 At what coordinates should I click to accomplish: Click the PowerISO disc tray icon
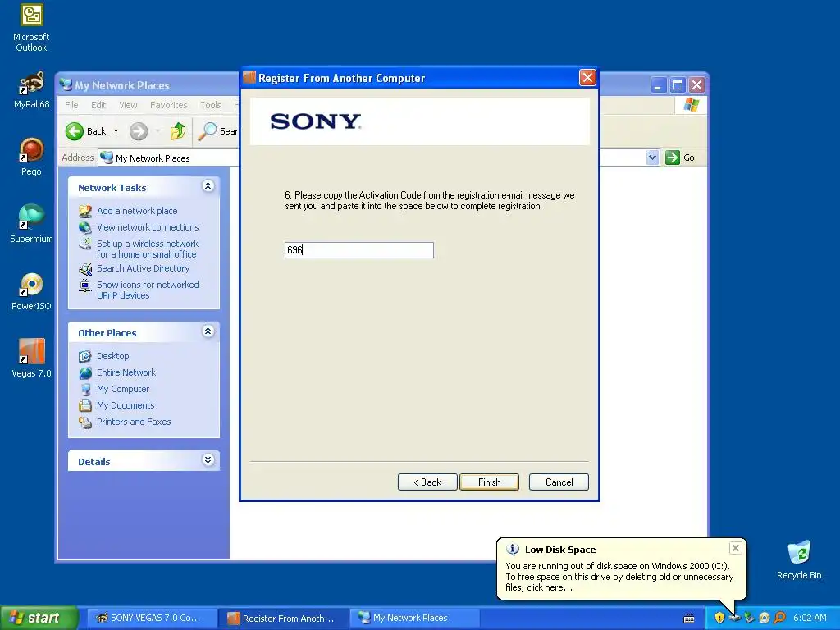pyautogui.click(x=765, y=618)
